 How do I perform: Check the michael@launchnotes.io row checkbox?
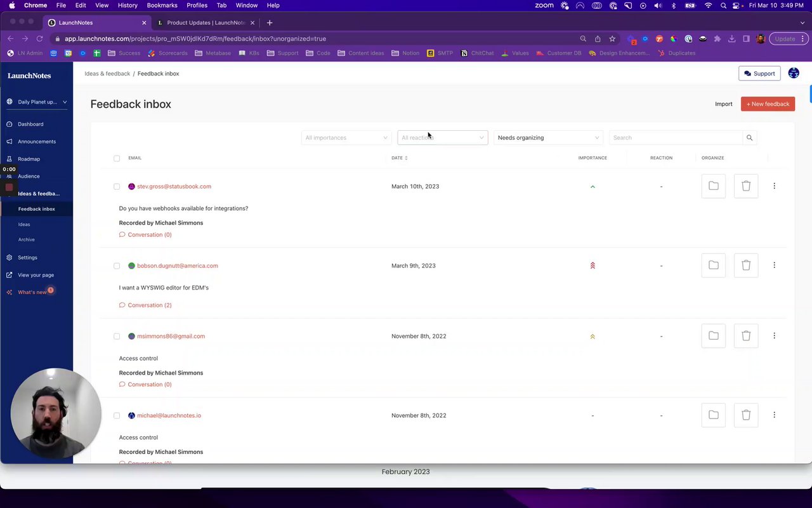[x=117, y=416]
